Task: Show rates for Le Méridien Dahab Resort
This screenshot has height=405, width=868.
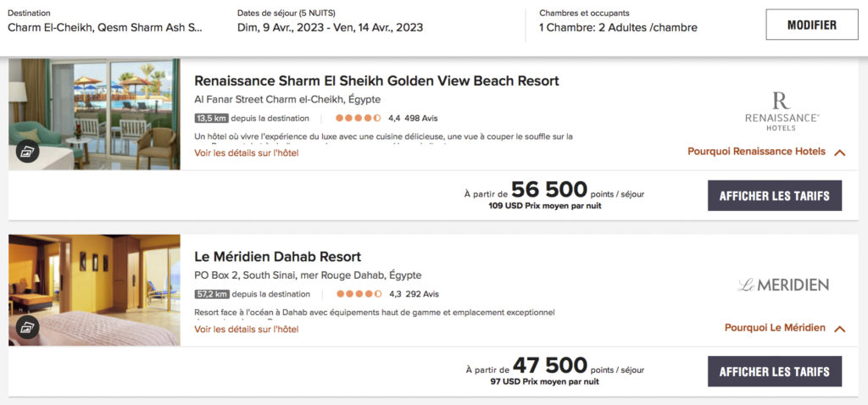Action: [x=774, y=371]
